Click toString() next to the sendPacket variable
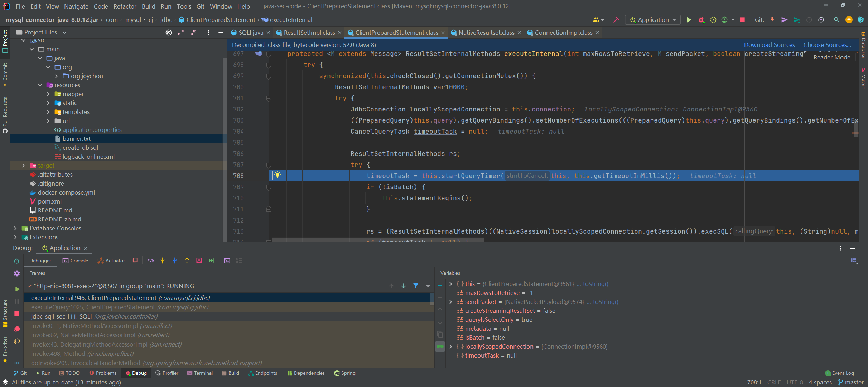868x387 pixels. pos(605,302)
